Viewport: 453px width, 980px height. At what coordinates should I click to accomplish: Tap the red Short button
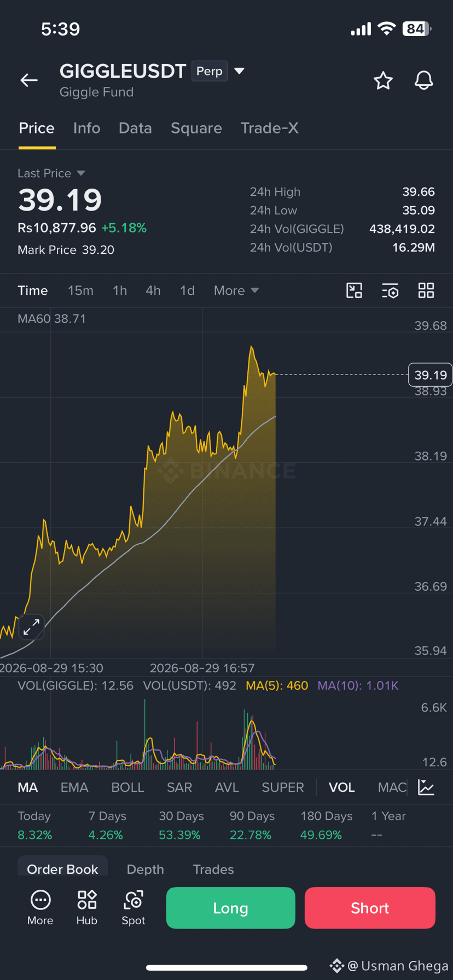coord(370,908)
